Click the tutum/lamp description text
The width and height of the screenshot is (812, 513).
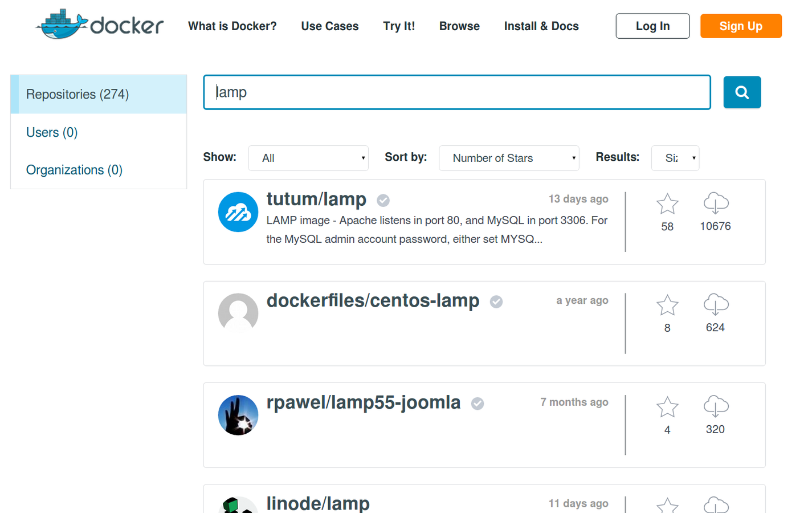[x=437, y=230]
